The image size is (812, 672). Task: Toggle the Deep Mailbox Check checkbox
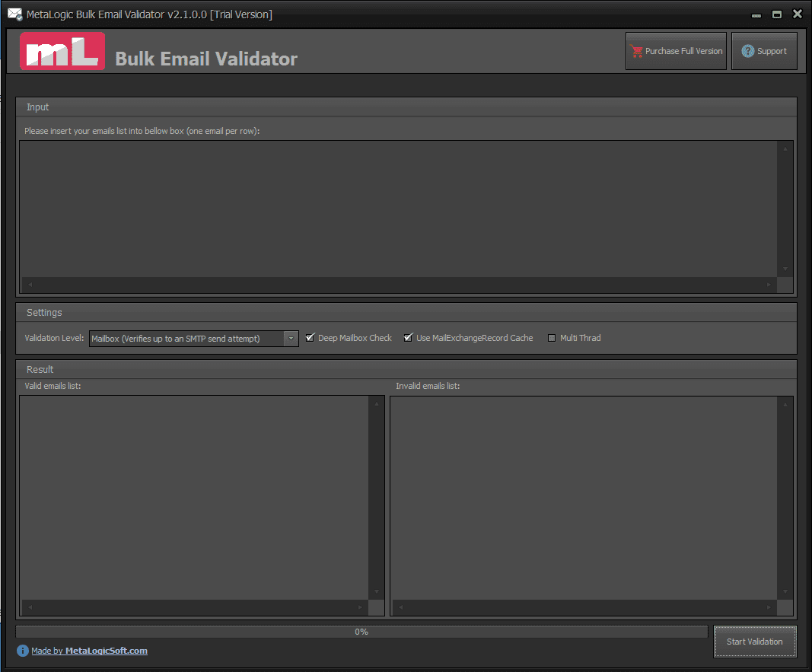(310, 338)
